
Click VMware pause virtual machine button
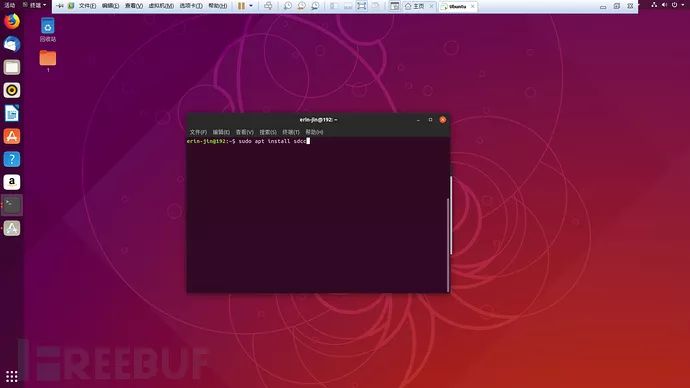tap(241, 6)
